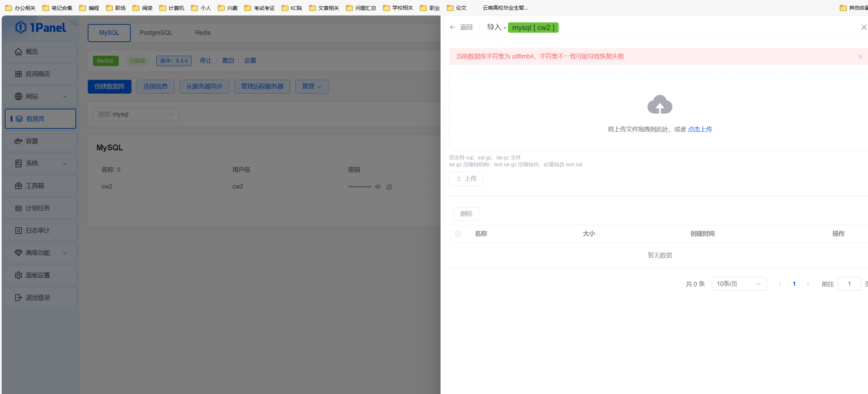Click the 前往 page number input field
This screenshot has height=394, width=868.
click(x=849, y=284)
